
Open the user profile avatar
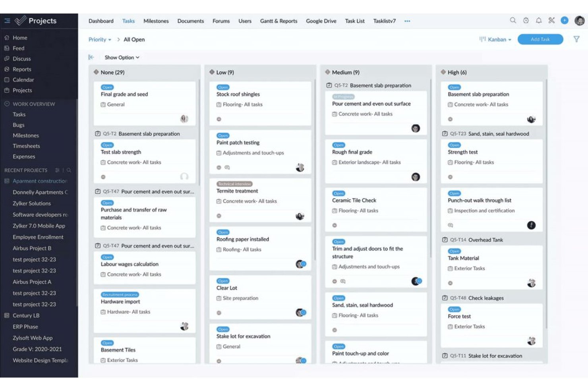coord(580,21)
